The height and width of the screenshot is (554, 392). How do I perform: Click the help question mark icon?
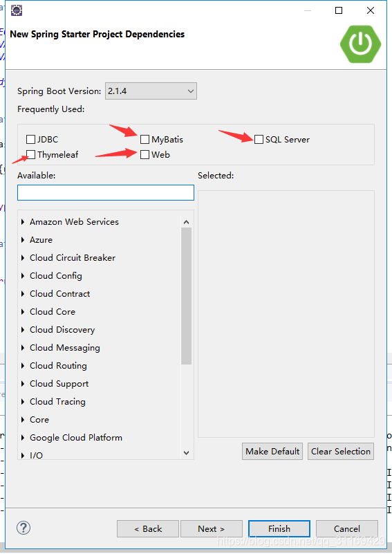point(24,528)
